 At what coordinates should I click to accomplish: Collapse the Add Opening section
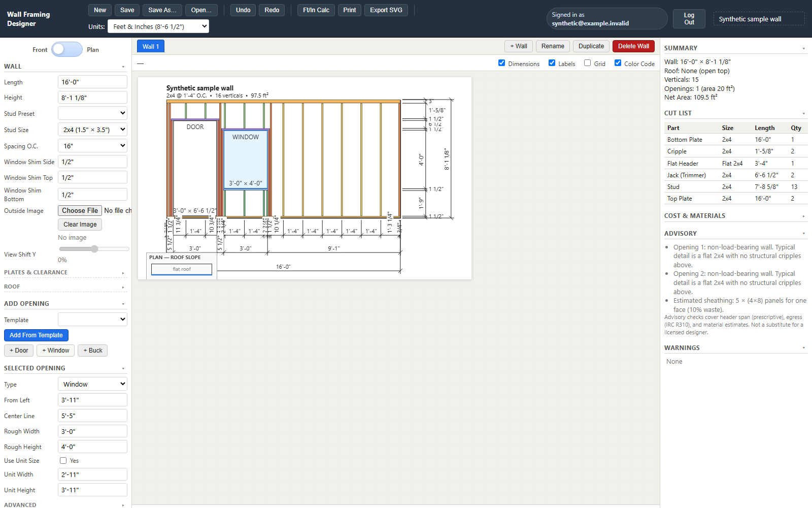[x=64, y=304]
